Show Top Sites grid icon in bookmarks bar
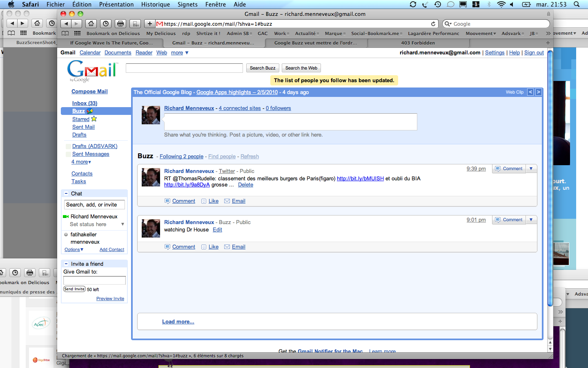This screenshot has height=368, width=588. click(x=77, y=33)
